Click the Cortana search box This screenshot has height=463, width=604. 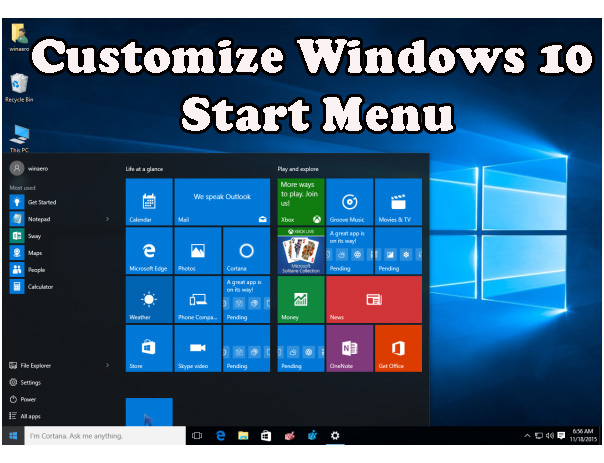(105, 436)
